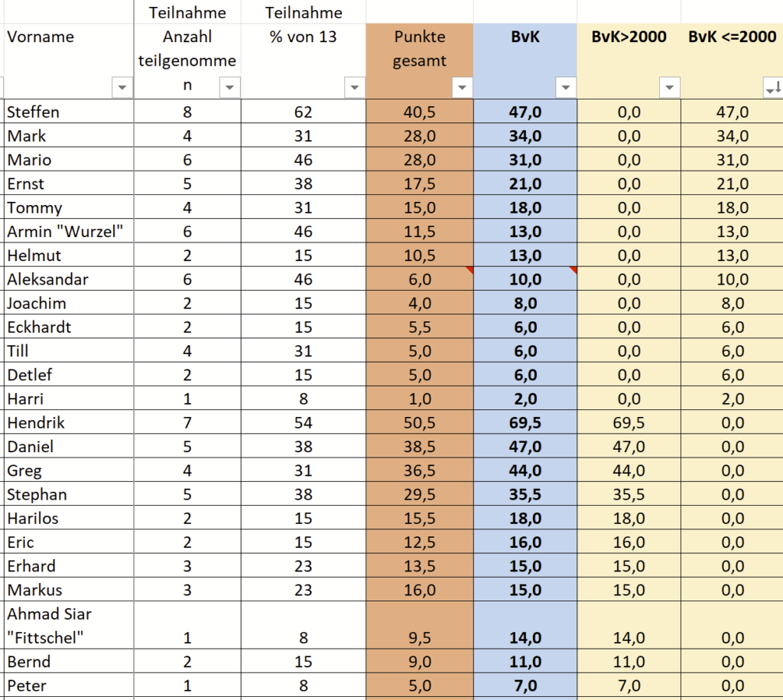The width and height of the screenshot is (783, 700).
Task: Open the Vorname column filter dropdown
Action: (122, 88)
